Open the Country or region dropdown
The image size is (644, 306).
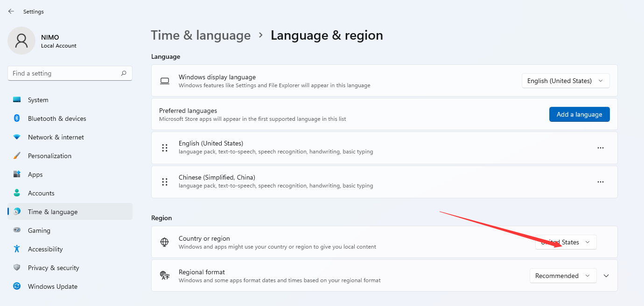566,242
